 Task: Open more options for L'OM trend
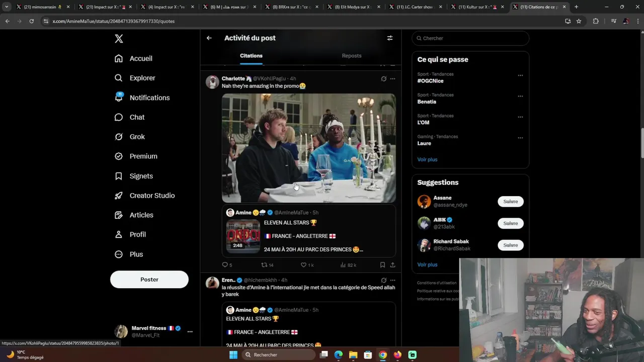coord(520,117)
